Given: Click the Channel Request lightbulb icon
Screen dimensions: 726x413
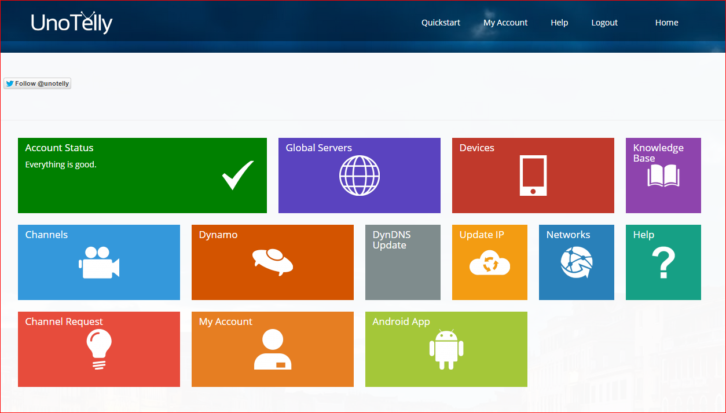Looking at the screenshot, I should 99,349.
